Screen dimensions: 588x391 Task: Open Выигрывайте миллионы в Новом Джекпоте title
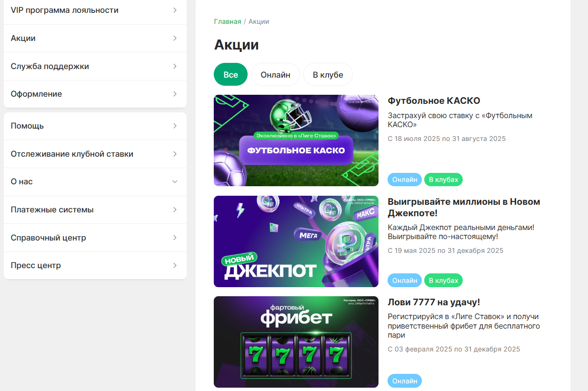[464, 208]
